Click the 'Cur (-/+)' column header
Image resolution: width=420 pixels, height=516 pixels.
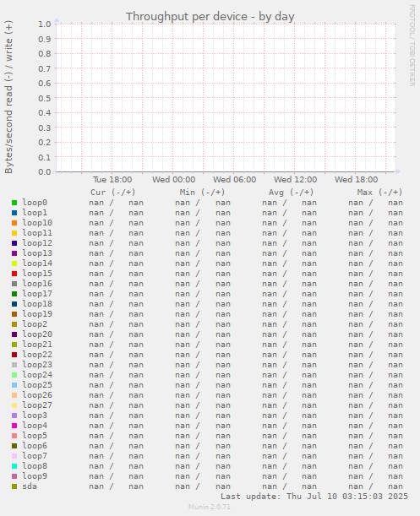click(x=113, y=193)
